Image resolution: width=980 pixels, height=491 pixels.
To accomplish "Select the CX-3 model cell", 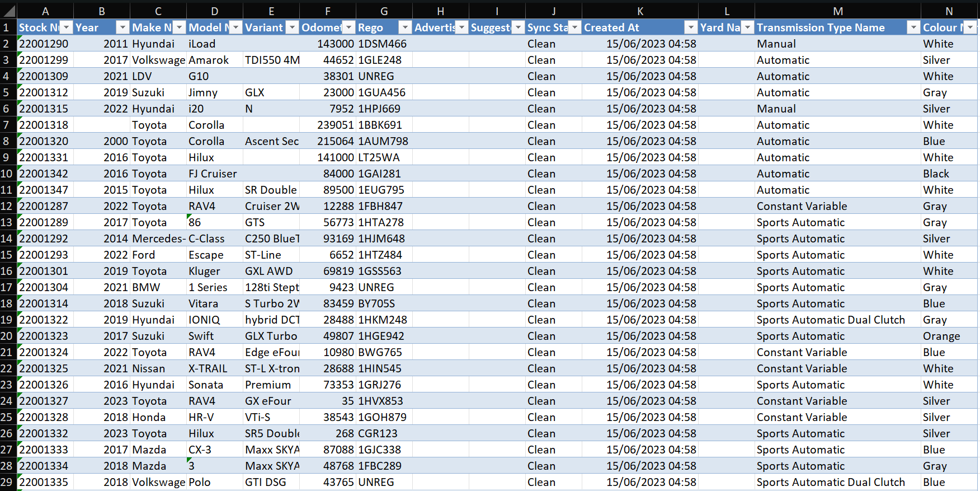I will pyautogui.click(x=215, y=450).
